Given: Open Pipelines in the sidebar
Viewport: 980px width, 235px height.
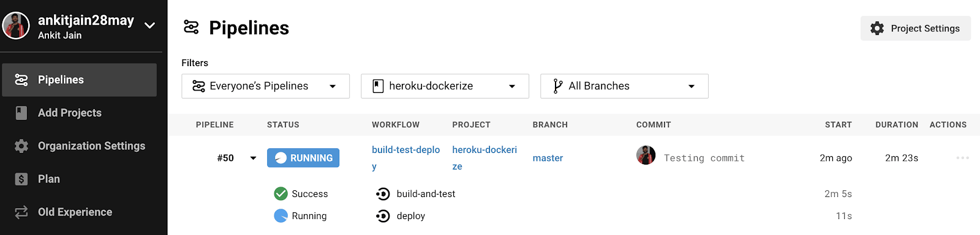Looking at the screenshot, I should 79,80.
